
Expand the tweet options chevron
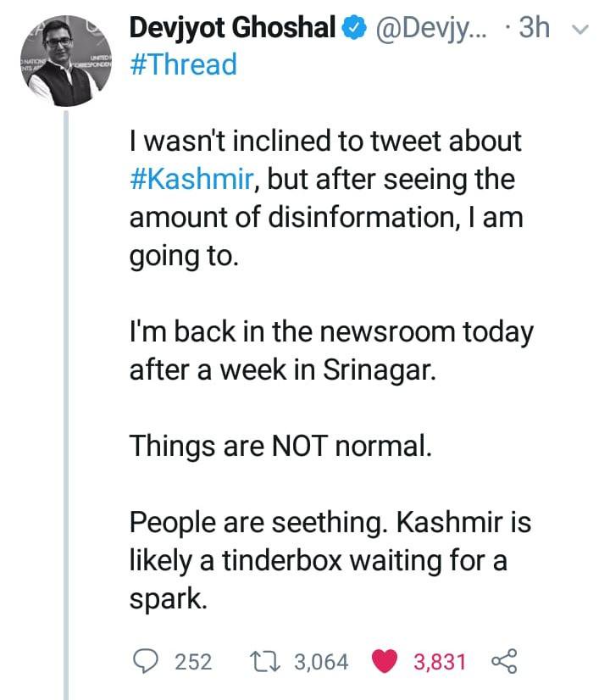click(x=581, y=29)
